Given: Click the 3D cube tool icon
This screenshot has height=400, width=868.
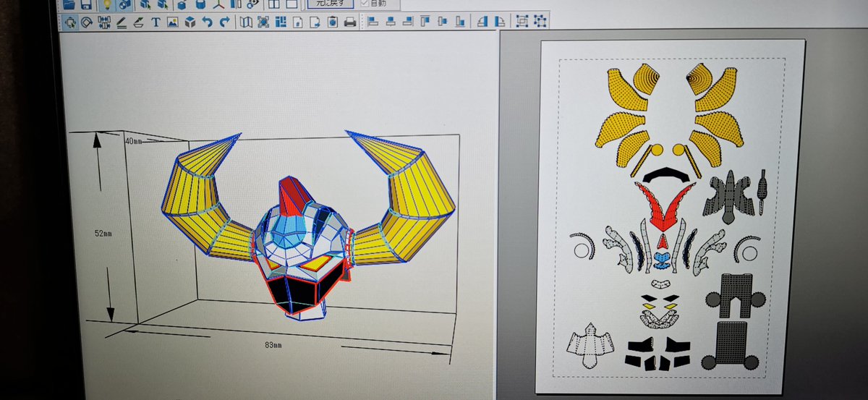Looking at the screenshot, I should coord(190,22).
